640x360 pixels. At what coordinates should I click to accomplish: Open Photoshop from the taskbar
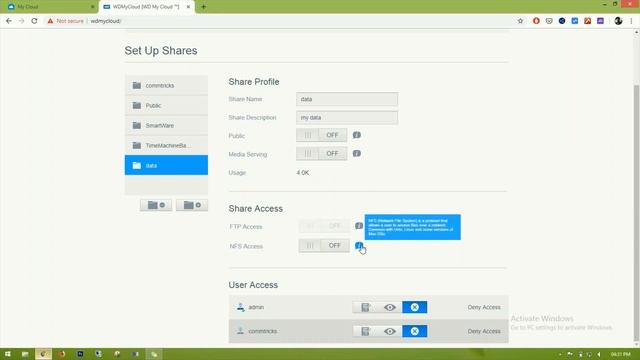point(80,354)
